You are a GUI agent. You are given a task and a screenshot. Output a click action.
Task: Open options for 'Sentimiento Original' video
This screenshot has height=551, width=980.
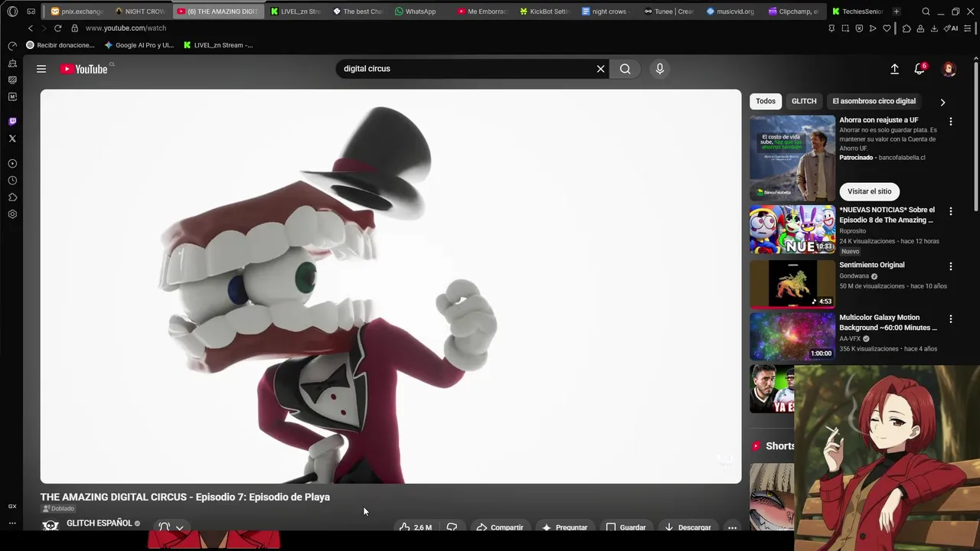point(951,266)
